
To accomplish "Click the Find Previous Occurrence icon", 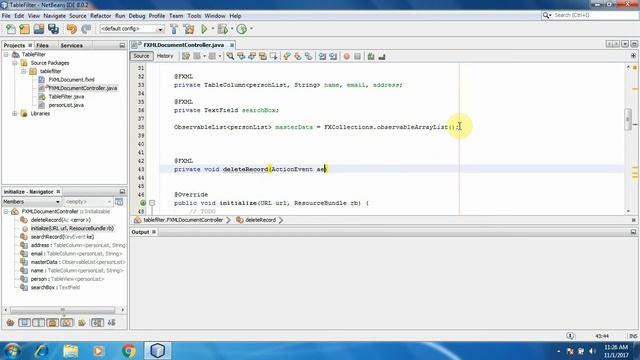I will click(241, 56).
